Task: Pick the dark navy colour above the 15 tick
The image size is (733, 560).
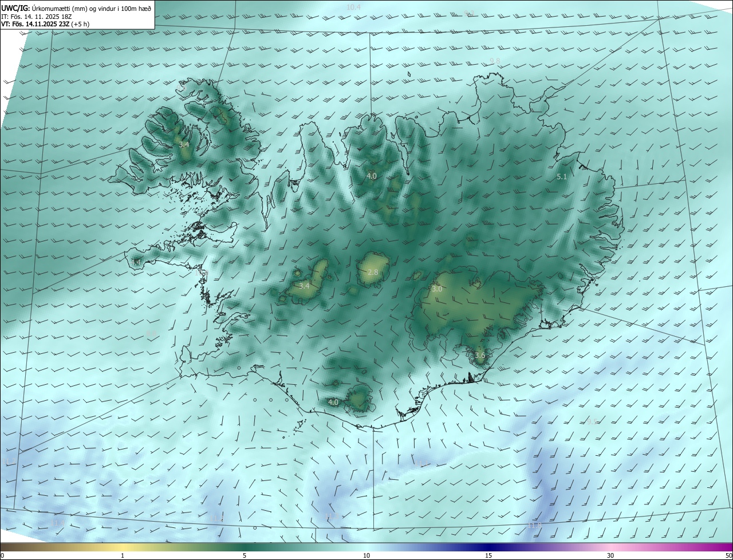Action: click(488, 546)
